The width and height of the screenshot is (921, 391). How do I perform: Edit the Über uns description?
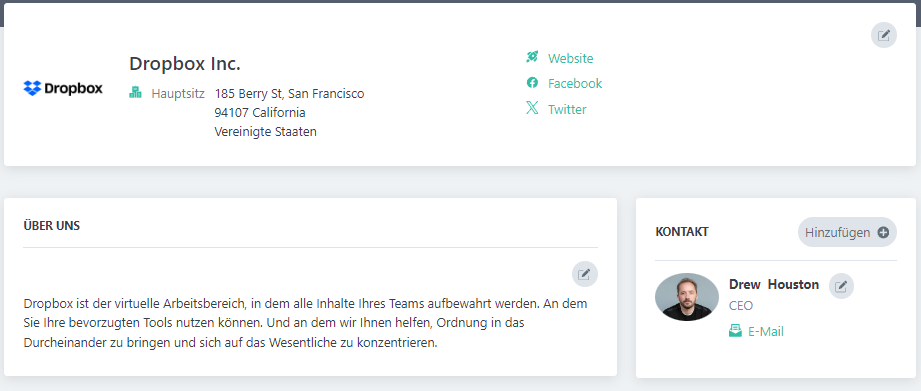click(x=584, y=274)
